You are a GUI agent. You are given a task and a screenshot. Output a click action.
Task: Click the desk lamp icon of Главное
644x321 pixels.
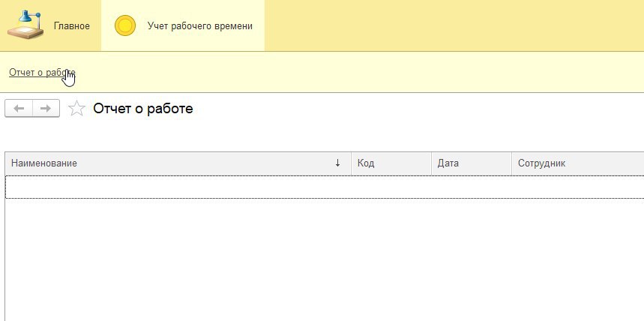click(x=25, y=25)
